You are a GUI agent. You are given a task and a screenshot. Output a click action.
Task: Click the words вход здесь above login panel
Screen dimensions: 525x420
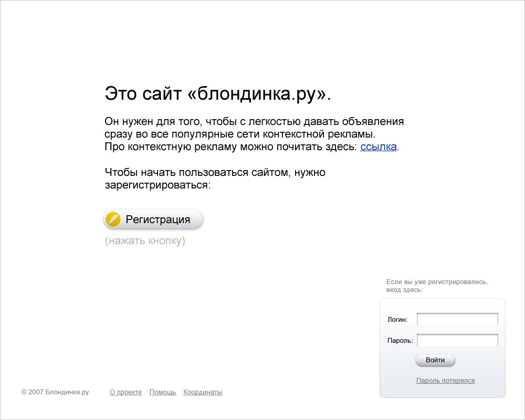point(404,290)
